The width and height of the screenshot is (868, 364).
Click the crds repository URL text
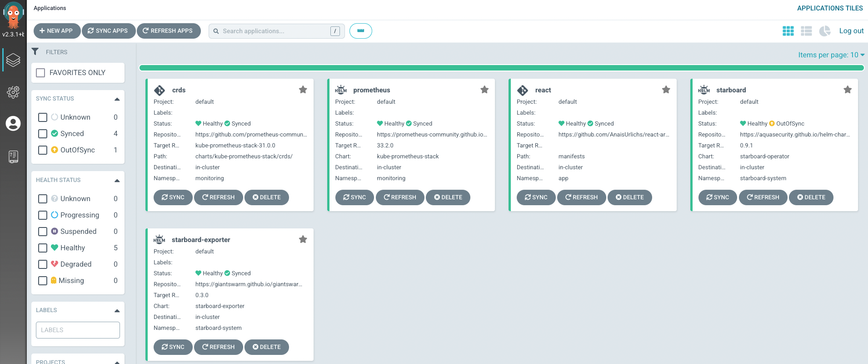tap(251, 135)
